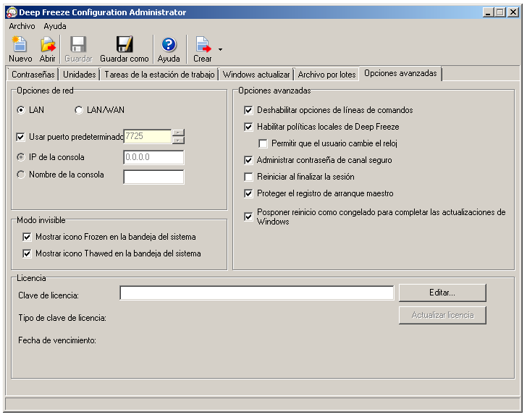Viewport: 527px width, 420px height.
Task: Click the Editar... button
Action: [442, 293]
